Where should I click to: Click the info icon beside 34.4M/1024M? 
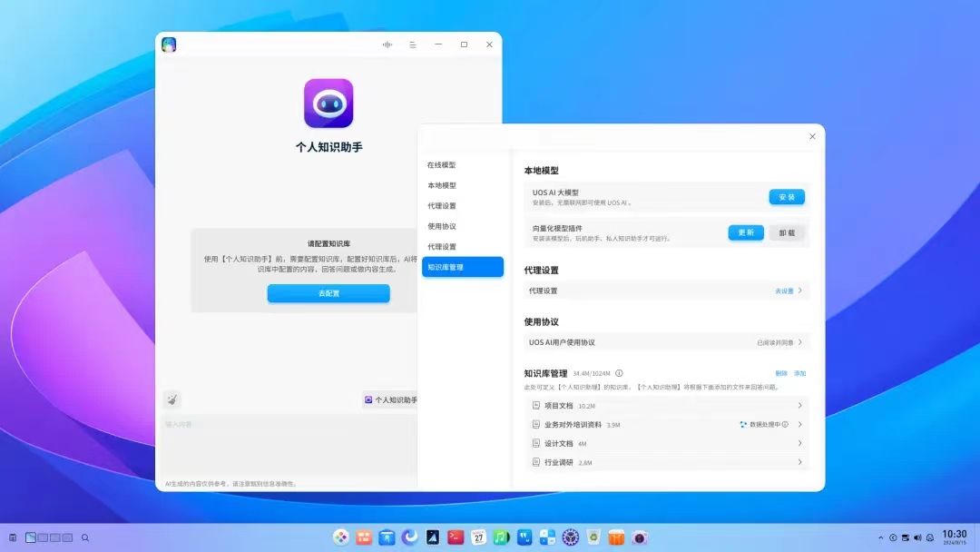click(619, 373)
